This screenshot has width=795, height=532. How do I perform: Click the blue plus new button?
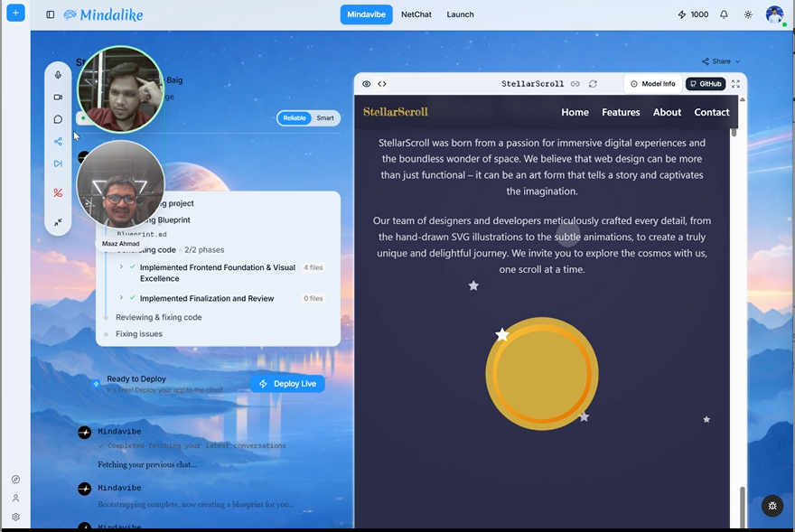coord(15,13)
